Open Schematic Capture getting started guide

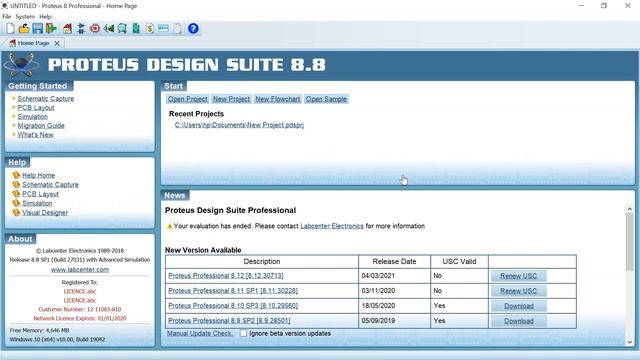coord(46,98)
